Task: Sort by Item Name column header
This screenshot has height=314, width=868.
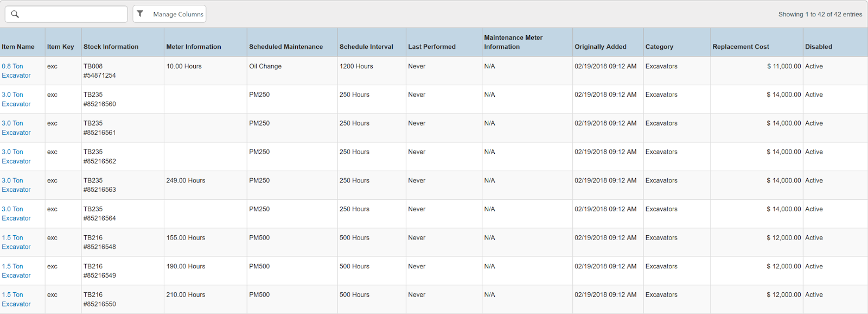Action: click(18, 47)
